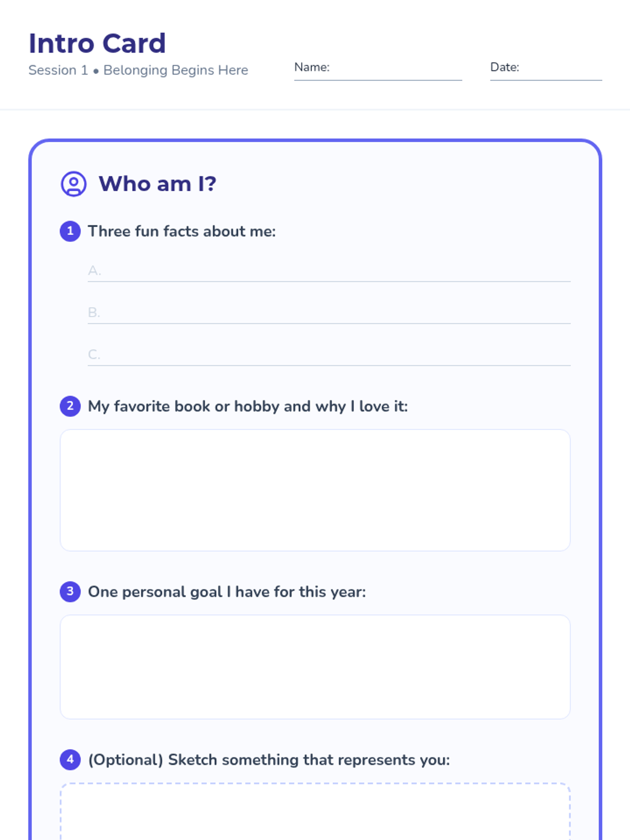This screenshot has width=630, height=840.
Task: Click fun fact line B
Action: point(329,313)
